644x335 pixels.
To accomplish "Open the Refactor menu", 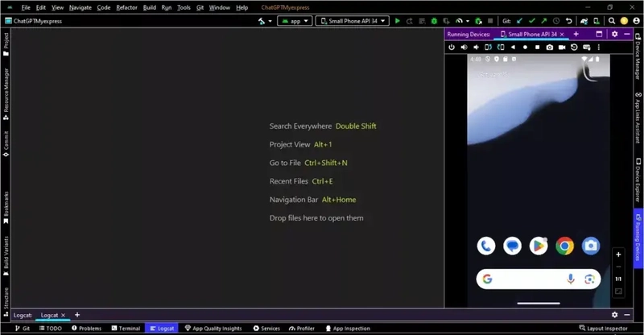I will pos(126,7).
